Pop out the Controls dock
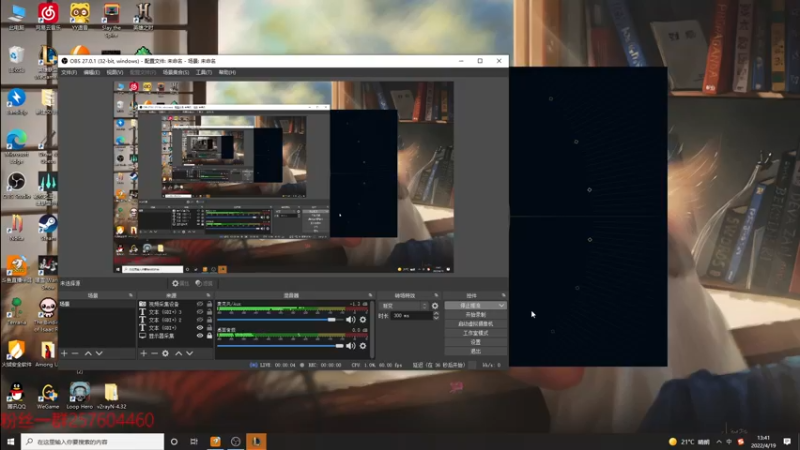This screenshot has width=800, height=450. coord(503,295)
